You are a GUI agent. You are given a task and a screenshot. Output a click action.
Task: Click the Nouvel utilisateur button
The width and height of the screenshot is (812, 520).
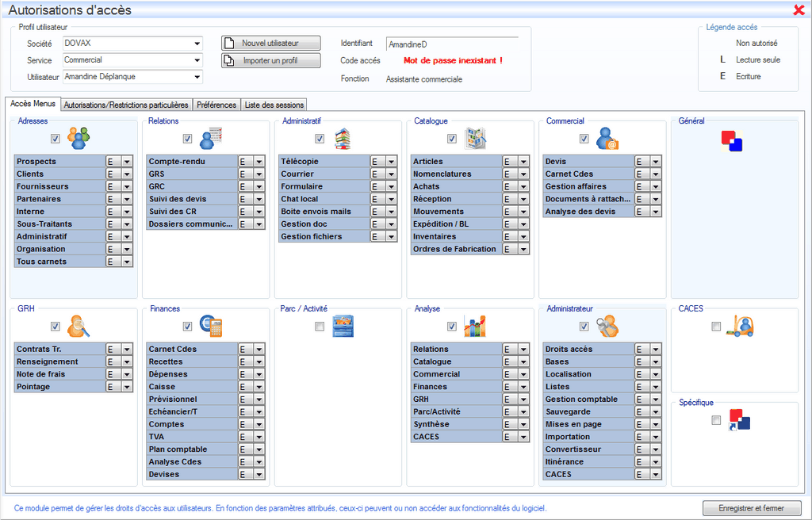click(x=271, y=43)
